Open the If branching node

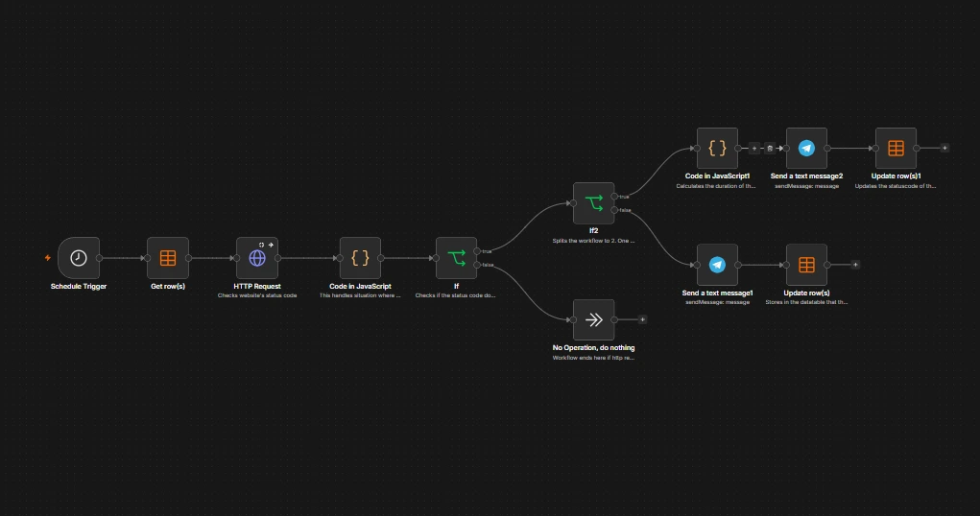(x=456, y=258)
